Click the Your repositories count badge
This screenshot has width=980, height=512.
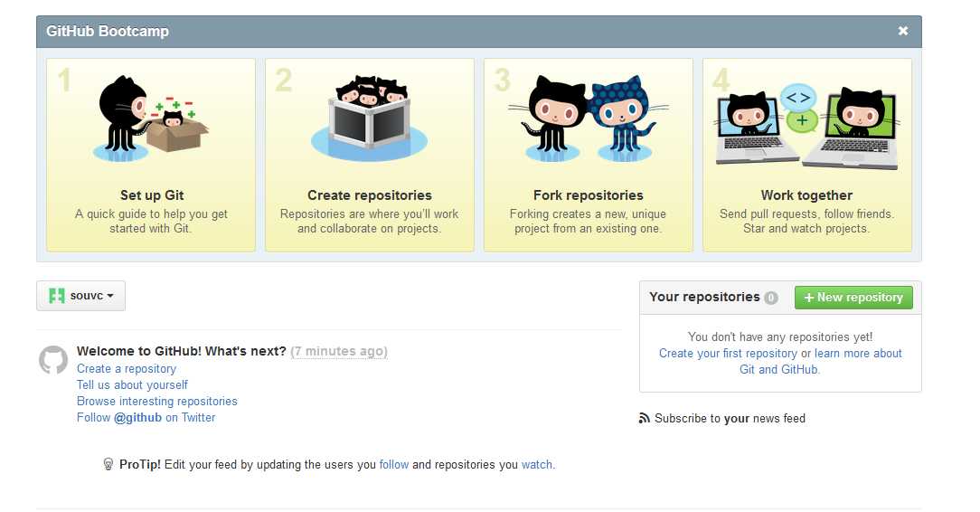(771, 298)
